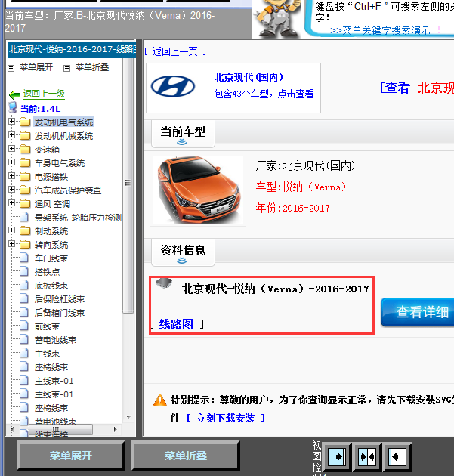
Task: Select 悬架系统-轮胎压力检测 tree item
Action: (78, 218)
